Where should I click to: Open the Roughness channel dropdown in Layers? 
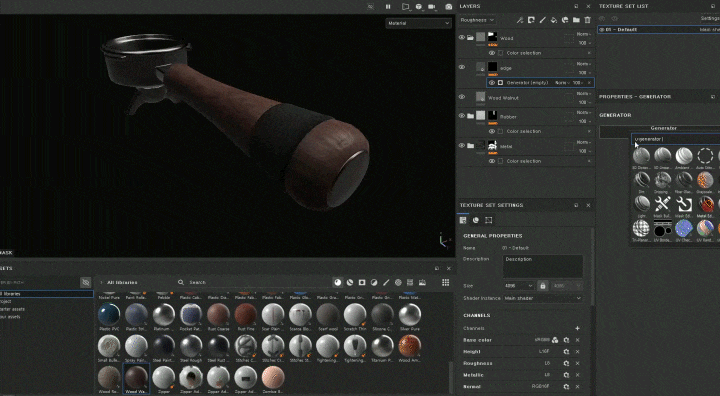pyautogui.click(x=477, y=20)
